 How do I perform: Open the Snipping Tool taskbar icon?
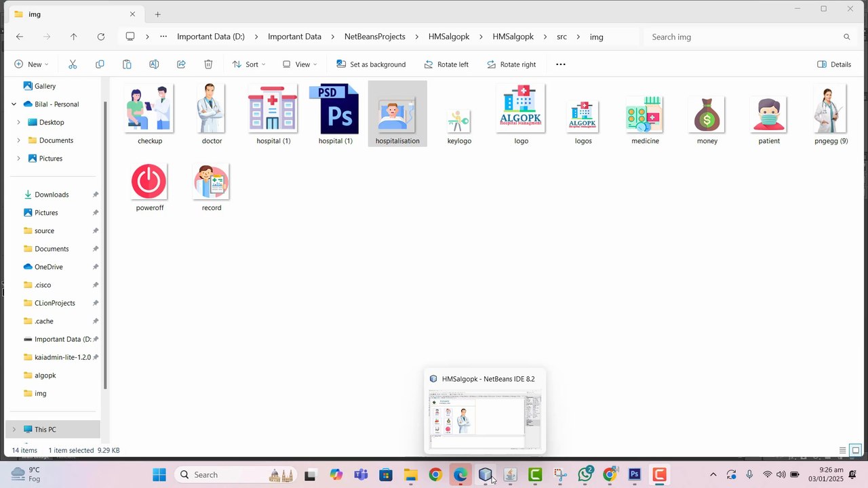560,474
